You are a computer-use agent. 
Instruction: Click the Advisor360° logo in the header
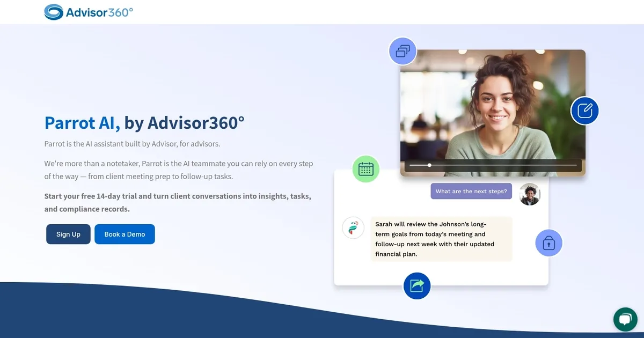[89, 12]
